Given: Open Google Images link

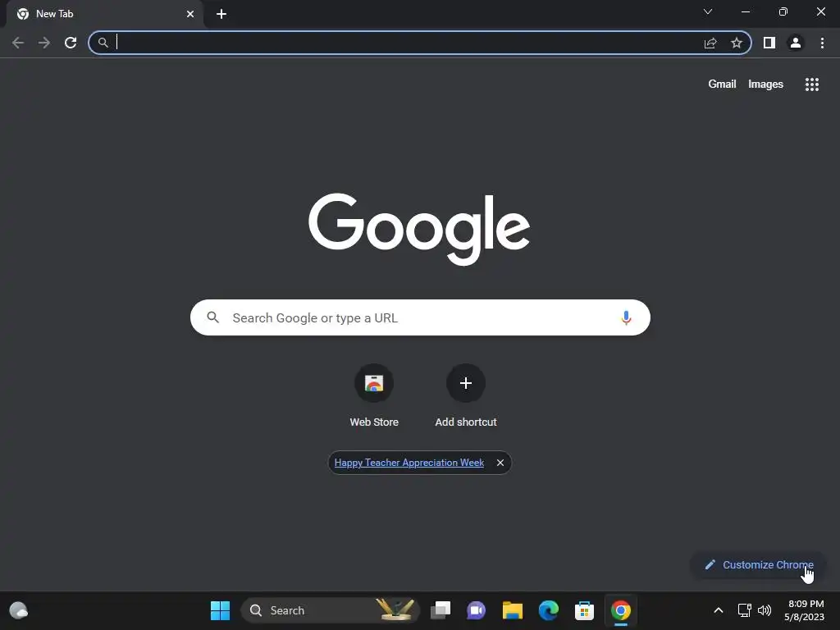Looking at the screenshot, I should (765, 84).
